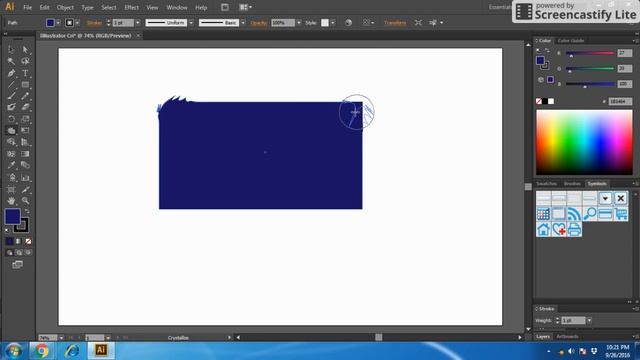Image resolution: width=640 pixels, height=360 pixels.
Task: Open the Basic brush definition dropdown
Action: tap(243, 23)
